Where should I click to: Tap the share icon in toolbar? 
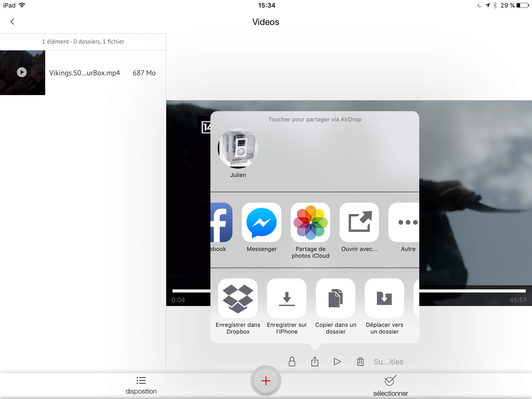click(315, 362)
